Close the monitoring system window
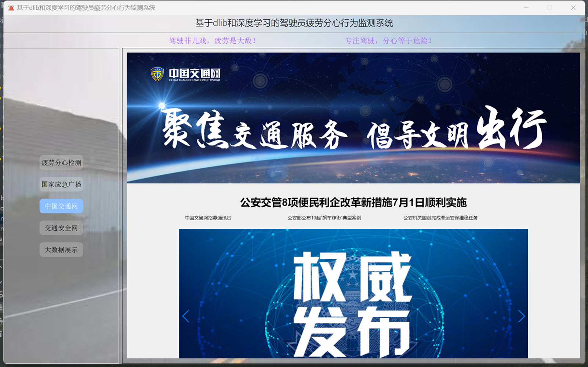The height and width of the screenshot is (367, 588). tap(573, 8)
